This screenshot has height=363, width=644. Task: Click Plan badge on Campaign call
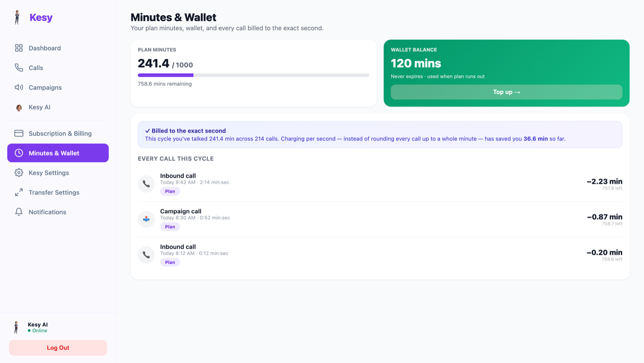tap(170, 227)
